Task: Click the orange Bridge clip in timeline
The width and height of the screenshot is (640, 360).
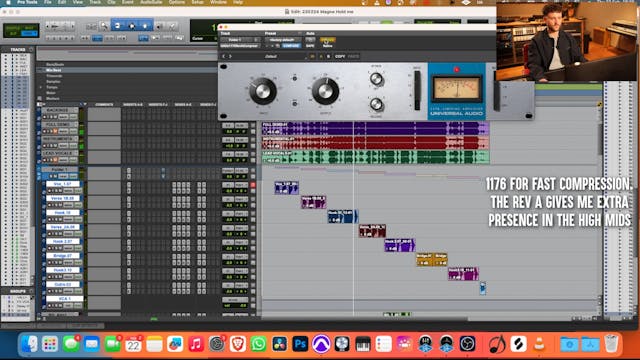Action: pyautogui.click(x=431, y=259)
